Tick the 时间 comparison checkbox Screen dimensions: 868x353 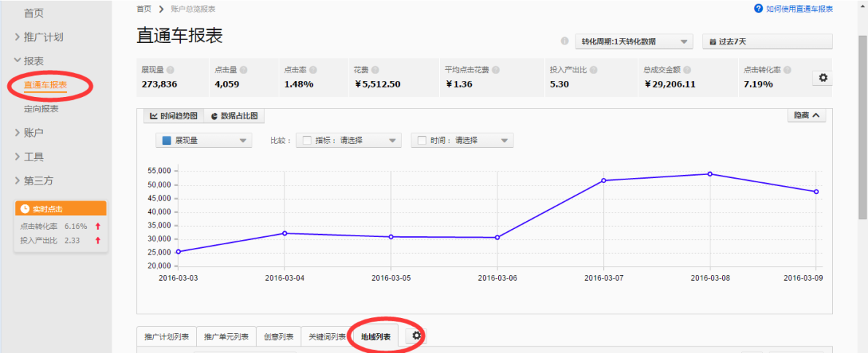422,141
